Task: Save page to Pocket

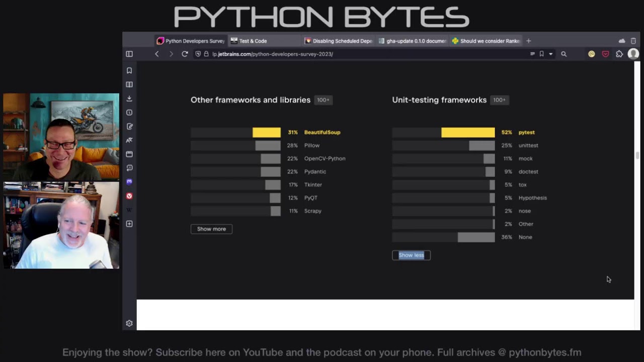Action: (x=605, y=54)
